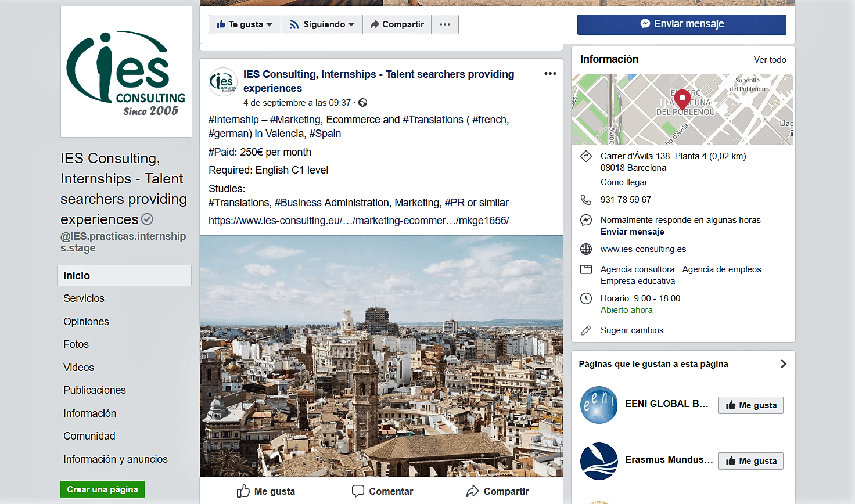Image resolution: width=855 pixels, height=504 pixels.
Task: Click the red map pin marker
Action: [x=682, y=99]
